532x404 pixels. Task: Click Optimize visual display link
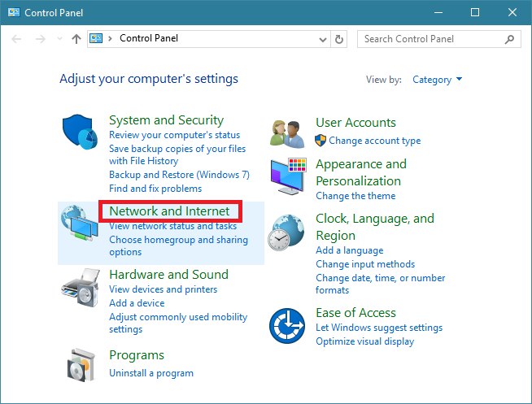[364, 341]
